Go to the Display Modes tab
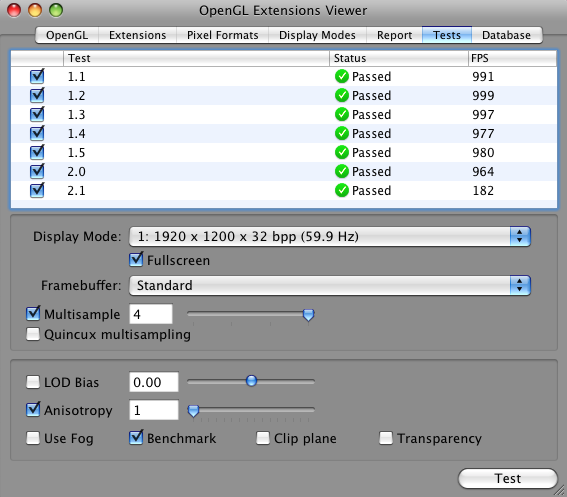The width and height of the screenshot is (567, 497). [x=317, y=35]
